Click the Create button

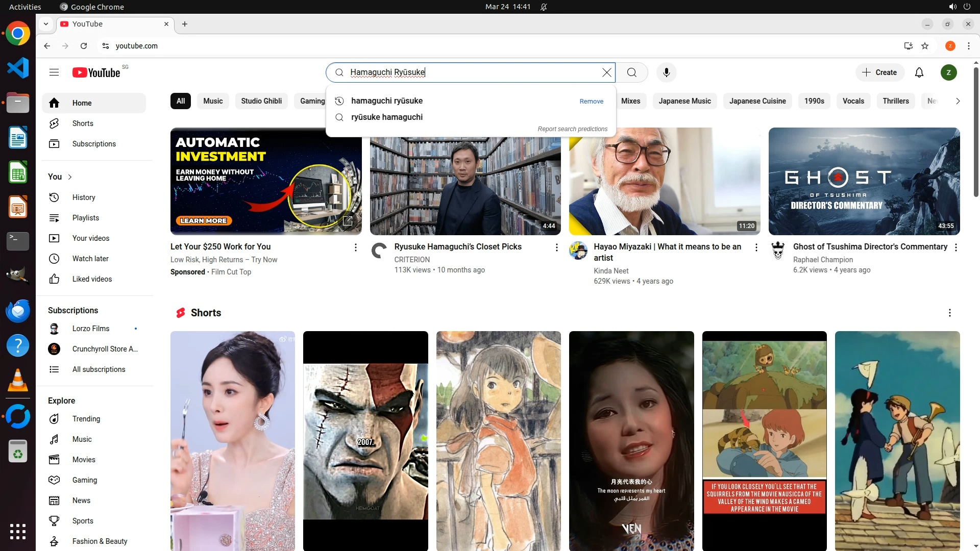pos(879,72)
